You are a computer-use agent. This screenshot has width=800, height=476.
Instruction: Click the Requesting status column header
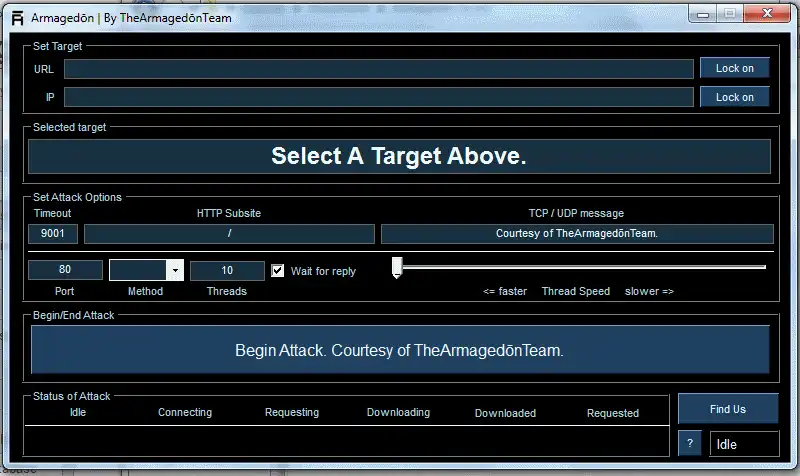coord(292,412)
